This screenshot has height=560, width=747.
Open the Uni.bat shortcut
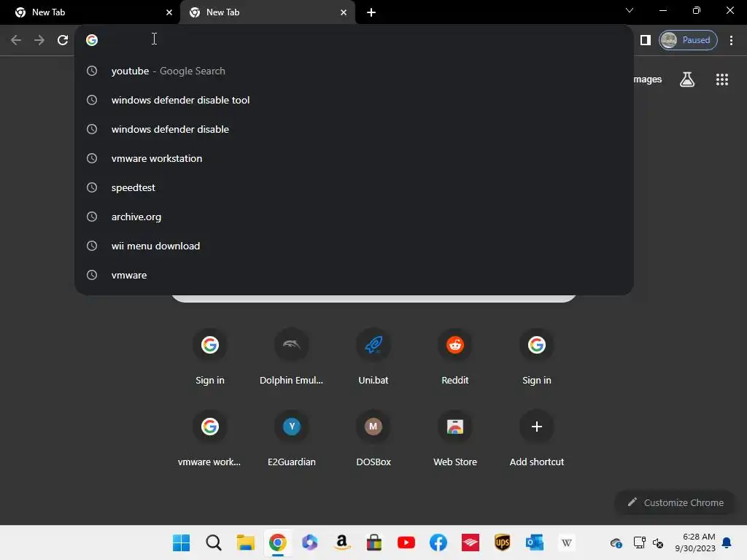point(373,356)
